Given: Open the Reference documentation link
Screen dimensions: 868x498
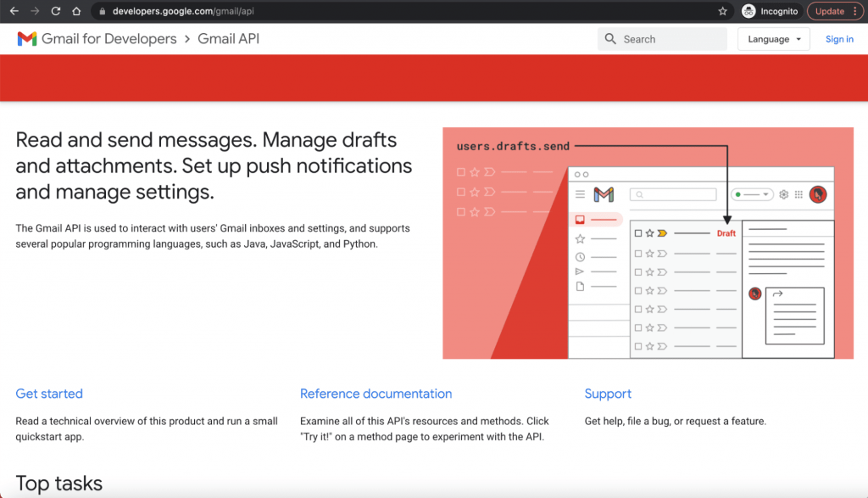Looking at the screenshot, I should [x=376, y=394].
